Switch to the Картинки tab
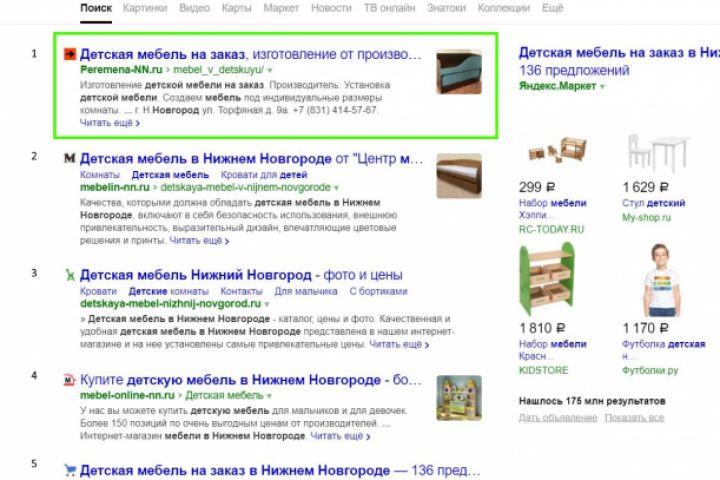 [x=145, y=8]
